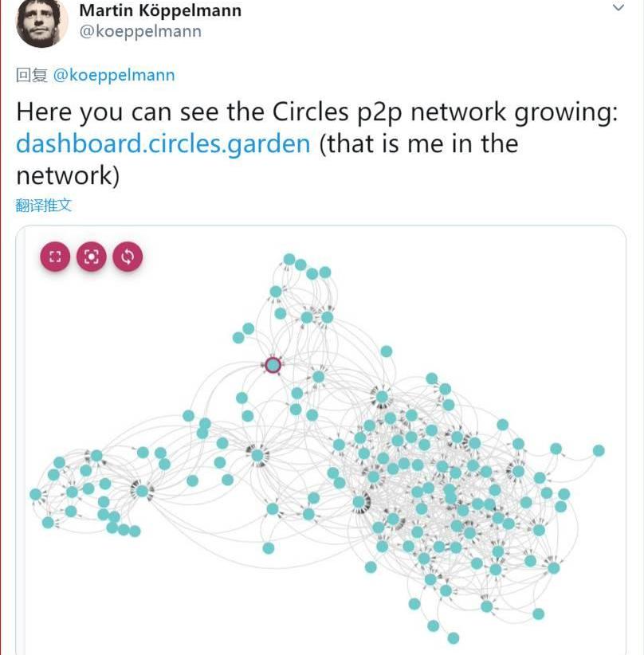Image resolution: width=644 pixels, height=655 pixels.
Task: Select the bottom-most node in the graph
Action: pos(453,637)
